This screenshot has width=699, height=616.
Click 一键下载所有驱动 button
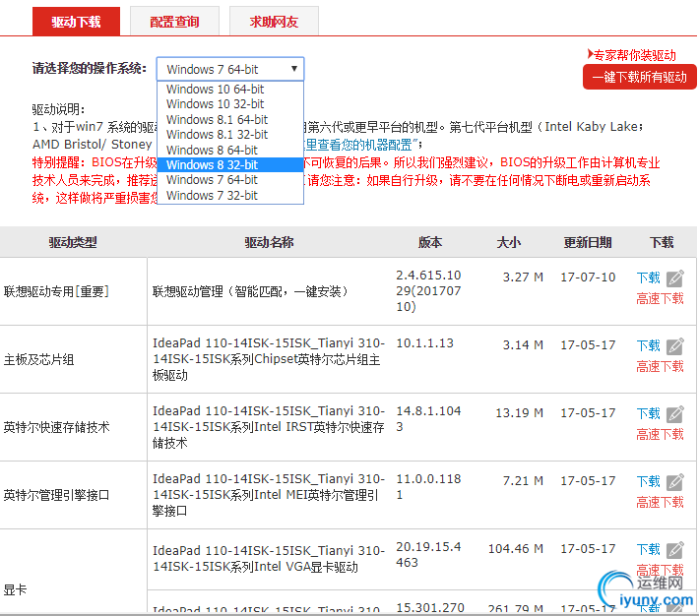pyautogui.click(x=639, y=77)
